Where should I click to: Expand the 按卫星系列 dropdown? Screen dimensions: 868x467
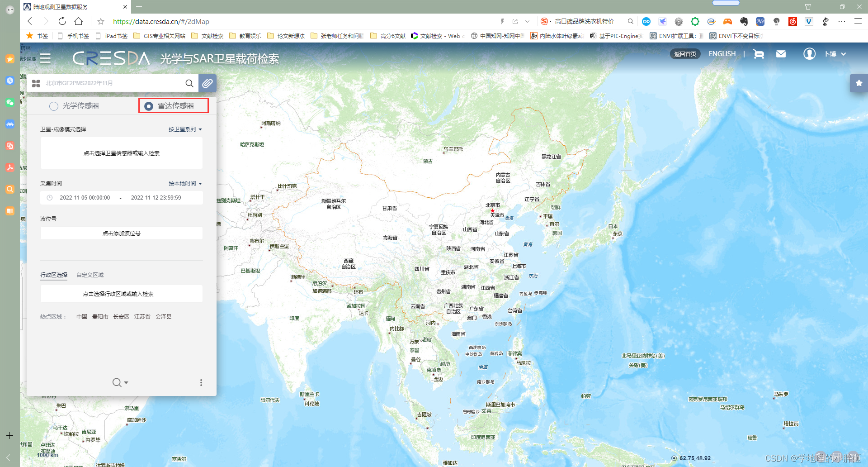[x=185, y=129]
